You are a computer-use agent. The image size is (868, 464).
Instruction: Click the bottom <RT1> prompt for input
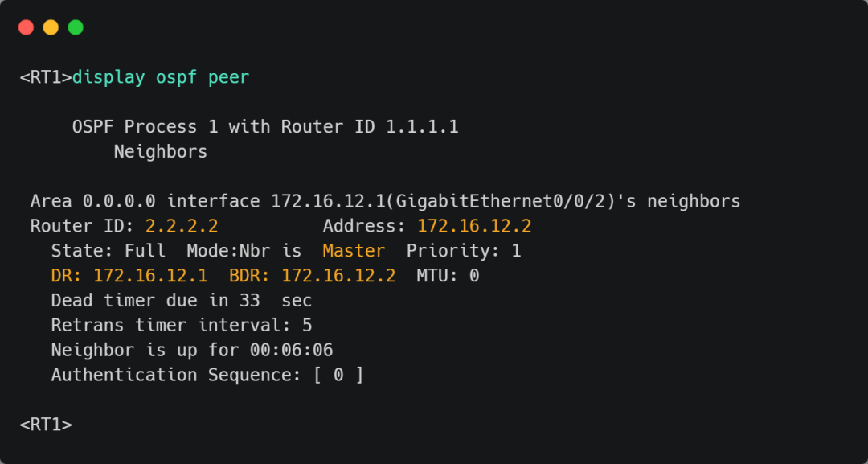46,425
